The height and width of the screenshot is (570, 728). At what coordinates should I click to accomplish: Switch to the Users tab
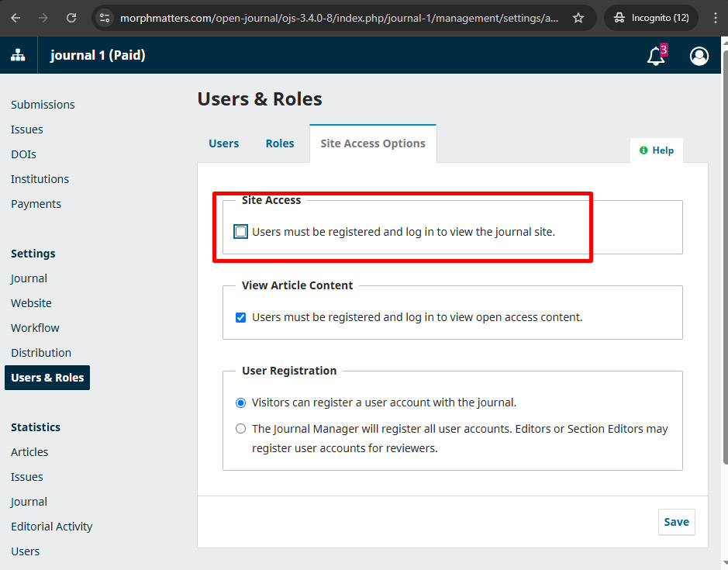(224, 143)
